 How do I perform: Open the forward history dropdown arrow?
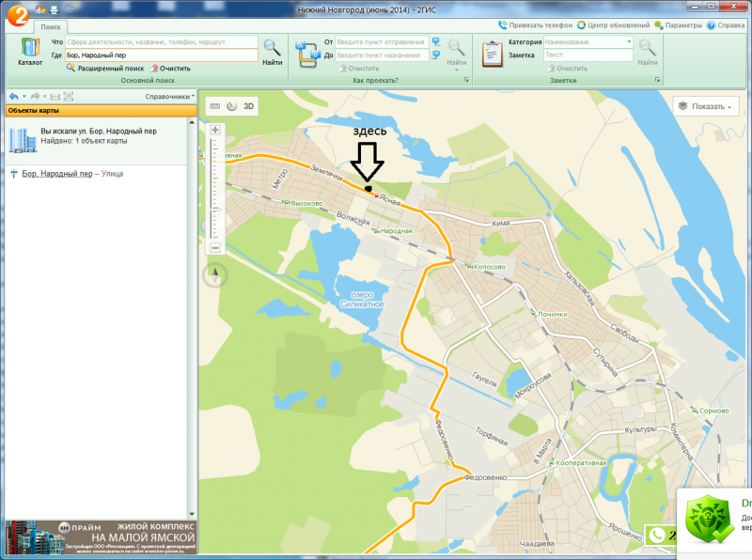click(x=44, y=97)
